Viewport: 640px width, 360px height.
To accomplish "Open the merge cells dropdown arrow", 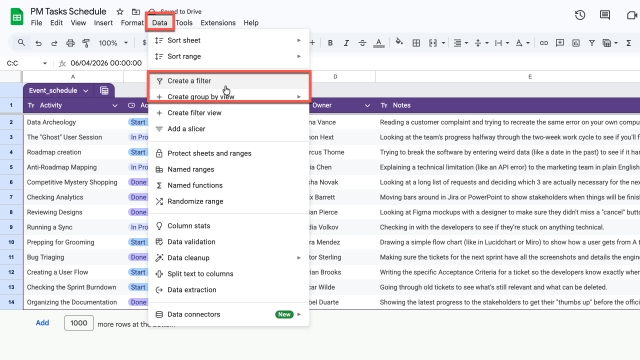I will click(443, 43).
